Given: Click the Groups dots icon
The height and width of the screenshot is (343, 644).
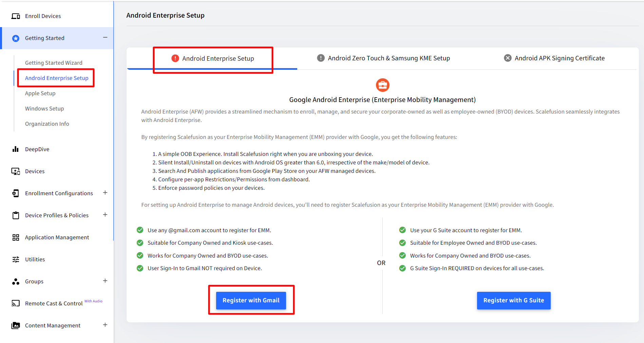Looking at the screenshot, I should tap(16, 281).
